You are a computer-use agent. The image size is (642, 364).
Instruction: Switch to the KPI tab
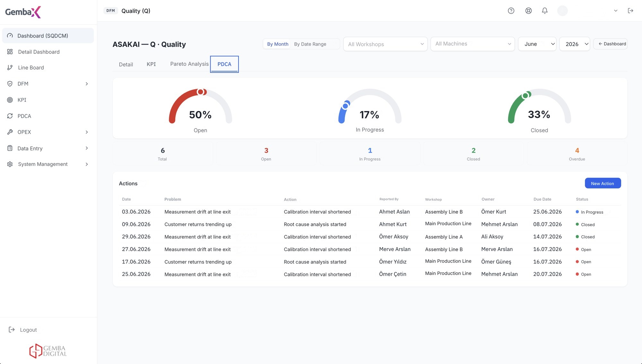click(x=151, y=64)
